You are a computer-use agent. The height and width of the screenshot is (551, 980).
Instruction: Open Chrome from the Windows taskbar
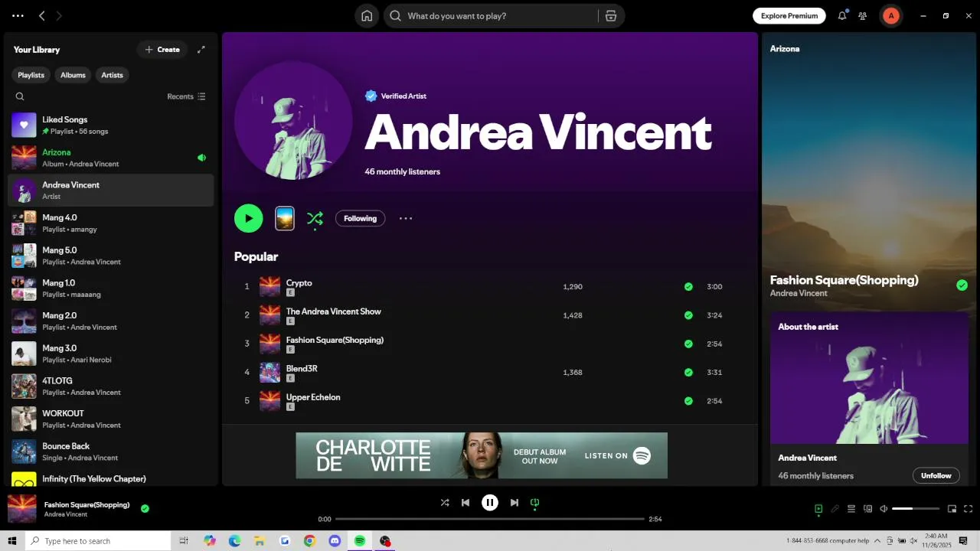point(309,540)
